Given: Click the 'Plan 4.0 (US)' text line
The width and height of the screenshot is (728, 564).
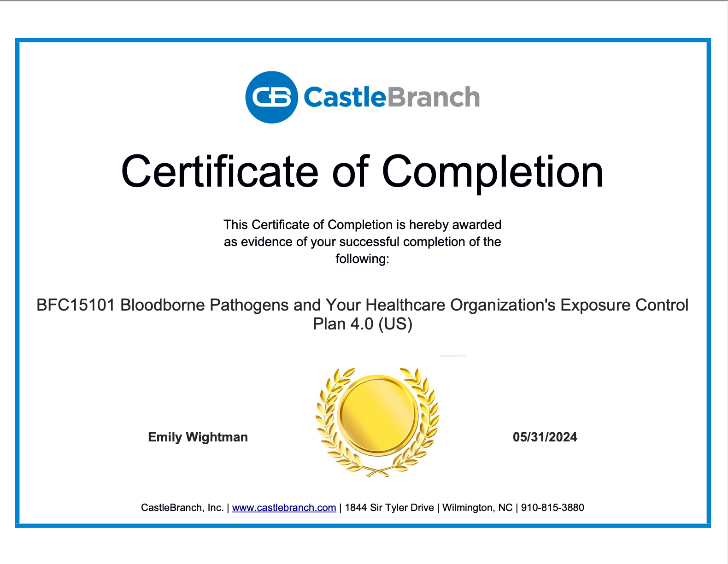Looking at the screenshot, I should click(x=362, y=324).
